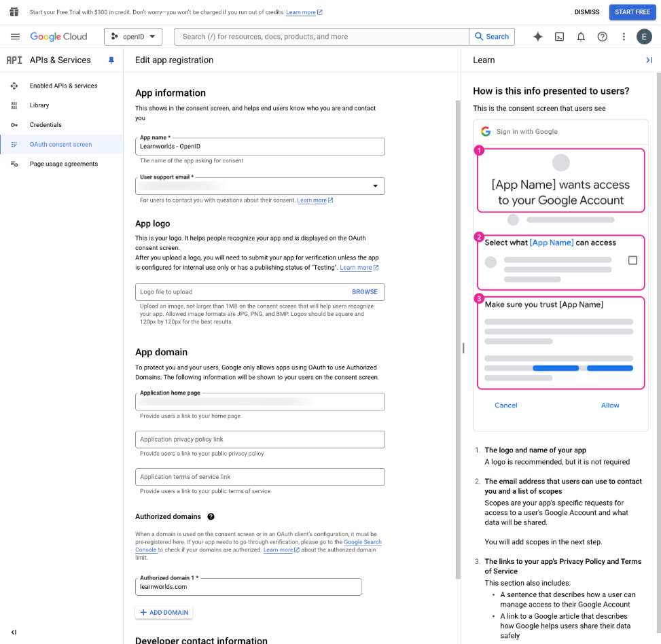Image resolution: width=661 pixels, height=644 pixels.
Task: Click the Credentials key icon
Action: pyautogui.click(x=14, y=125)
